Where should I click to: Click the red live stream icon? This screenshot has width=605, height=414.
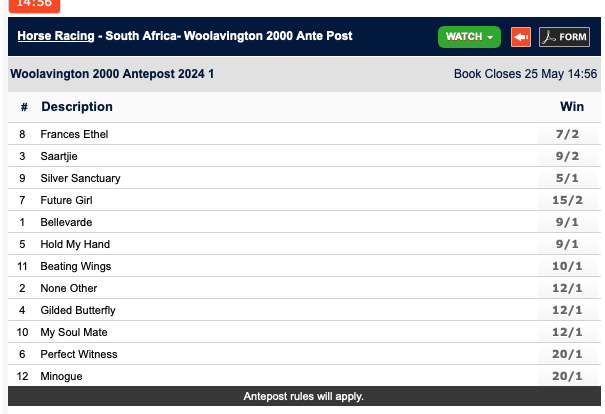tap(521, 37)
